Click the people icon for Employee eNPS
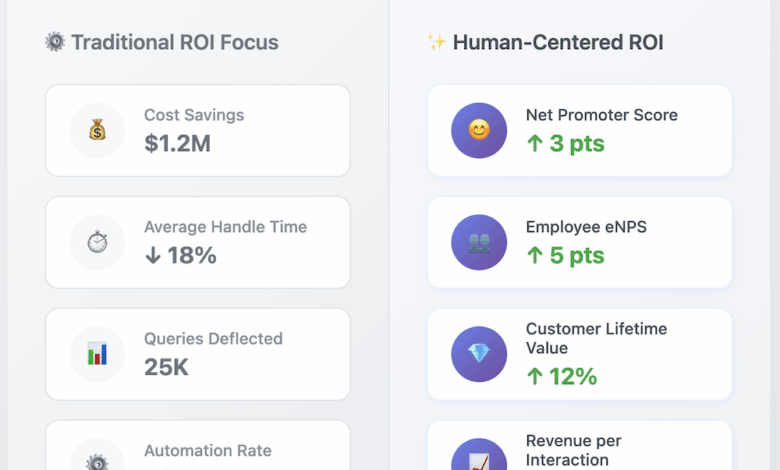 (x=479, y=242)
